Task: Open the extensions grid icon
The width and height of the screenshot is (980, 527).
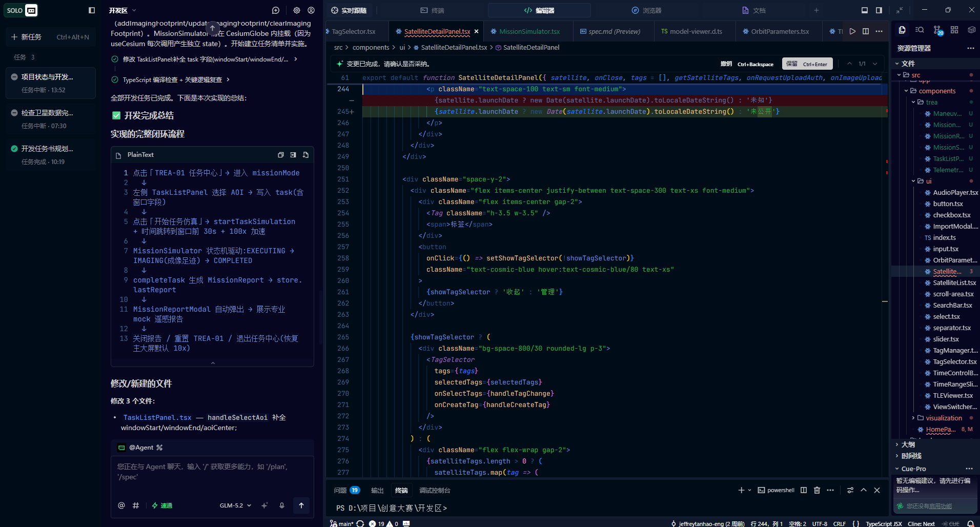Action: pos(954,30)
